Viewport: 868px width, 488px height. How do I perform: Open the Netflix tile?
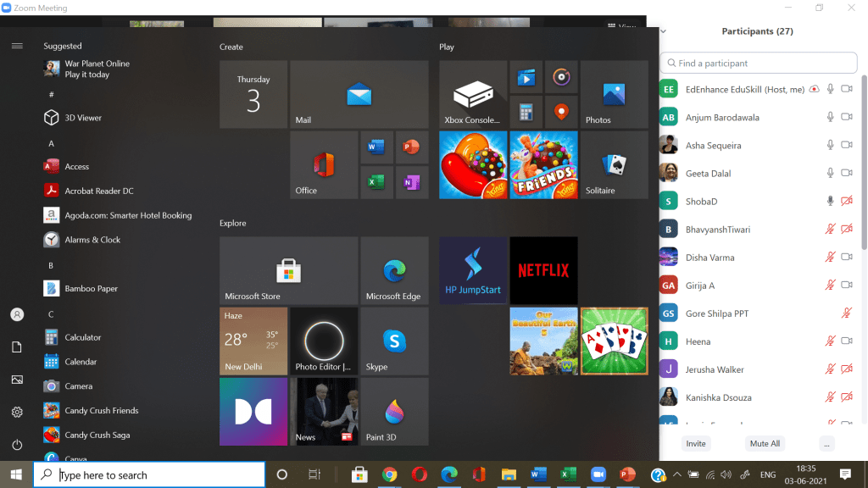tap(543, 270)
